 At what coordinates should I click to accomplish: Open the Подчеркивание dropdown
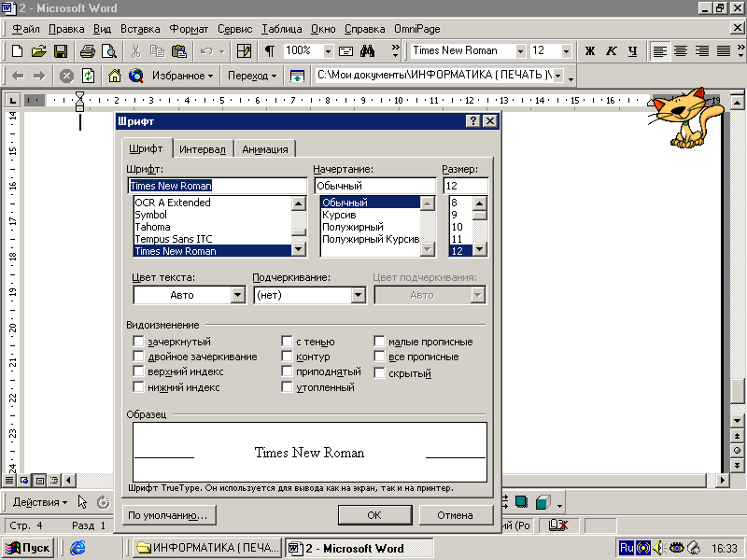359,295
